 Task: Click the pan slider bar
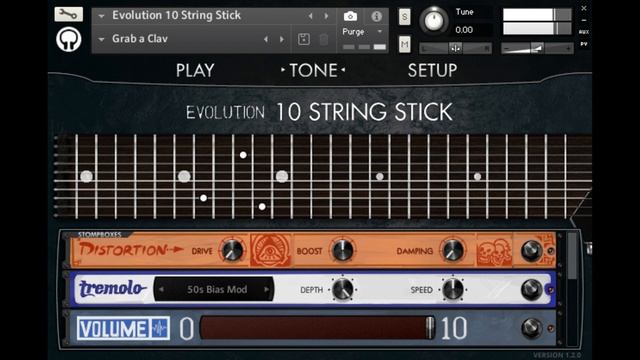coord(456,48)
